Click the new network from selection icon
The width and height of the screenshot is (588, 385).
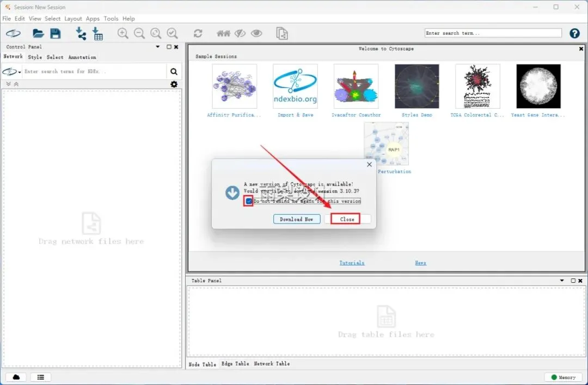pos(282,33)
